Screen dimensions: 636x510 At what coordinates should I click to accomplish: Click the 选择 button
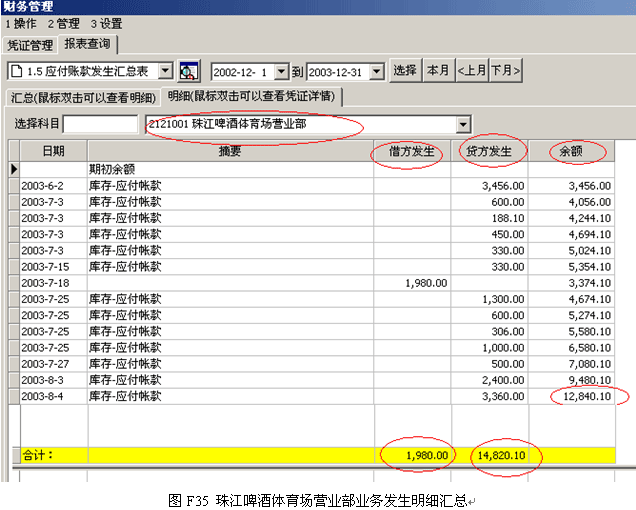pos(405,71)
